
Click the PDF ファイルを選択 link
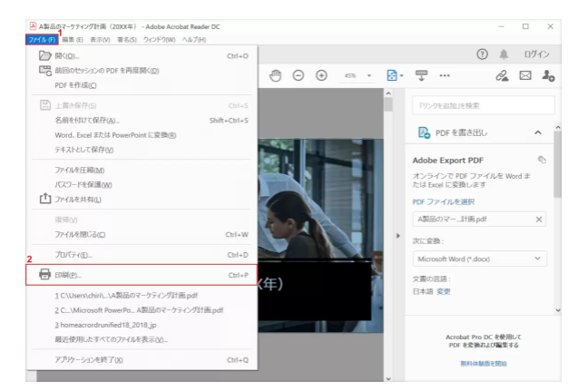445,201
